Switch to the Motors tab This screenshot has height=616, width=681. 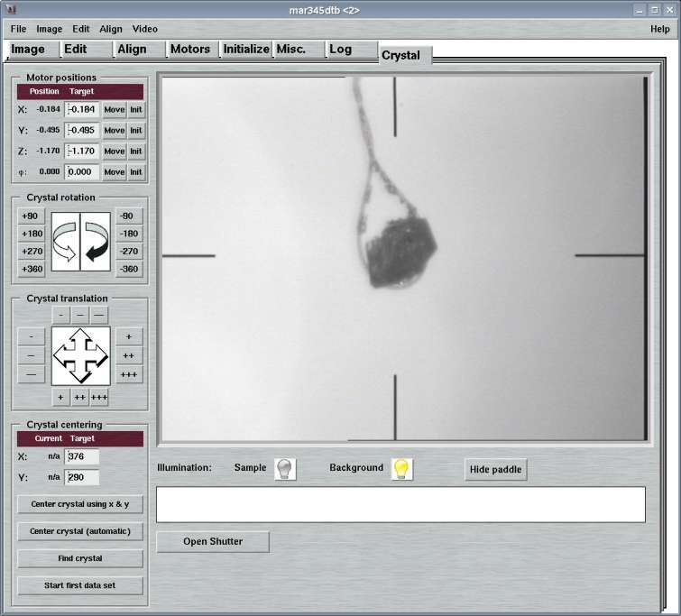point(190,50)
